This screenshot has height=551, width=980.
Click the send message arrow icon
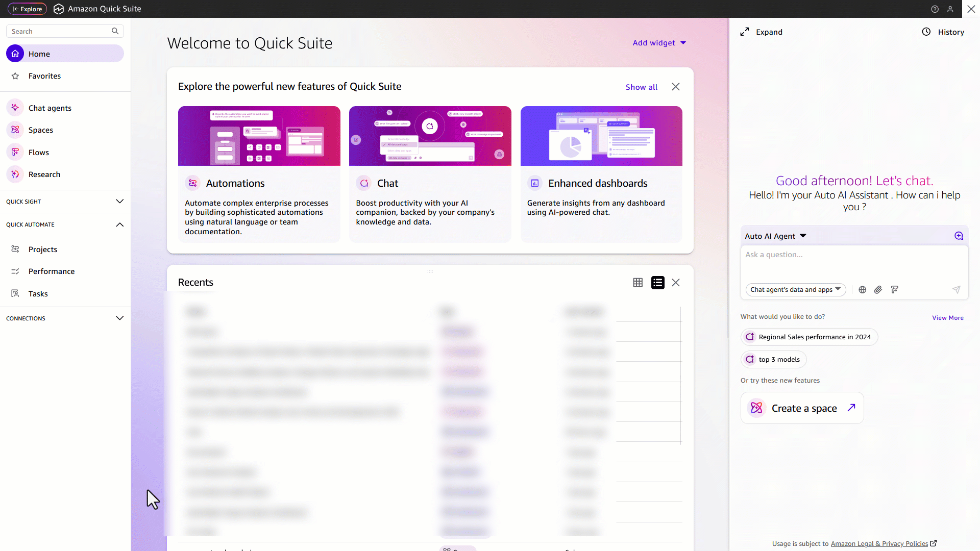click(956, 290)
